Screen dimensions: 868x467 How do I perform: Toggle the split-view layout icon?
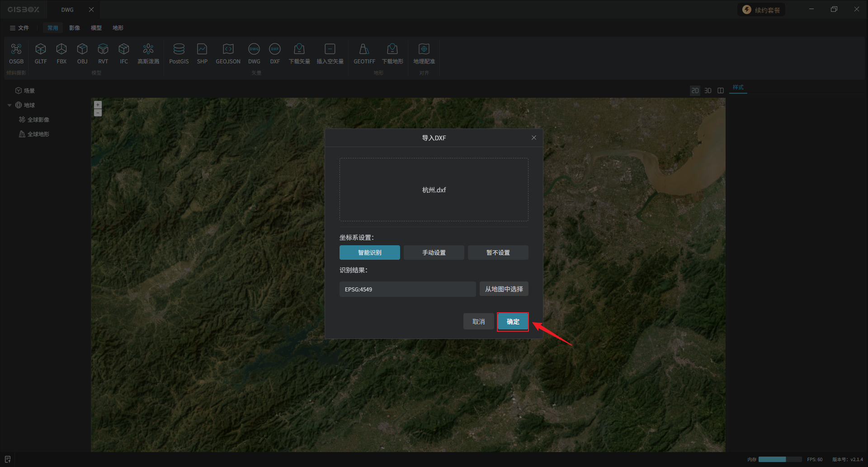pyautogui.click(x=721, y=91)
